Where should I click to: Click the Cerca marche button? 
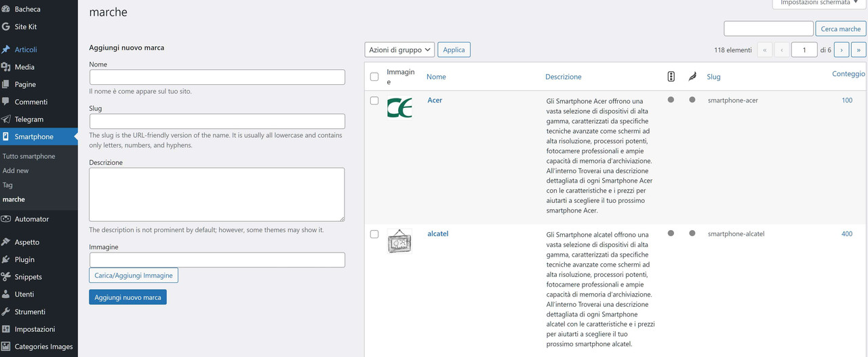[841, 29]
